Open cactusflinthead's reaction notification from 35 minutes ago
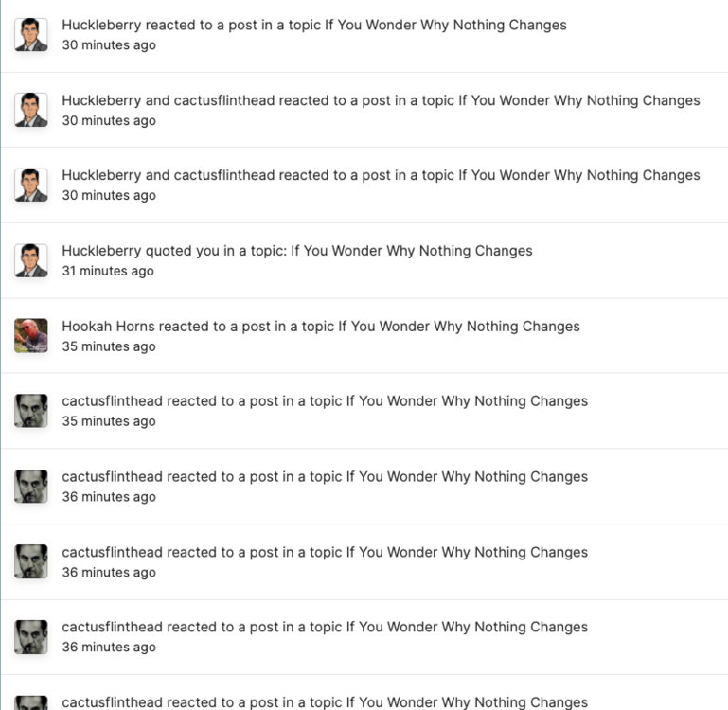 pyautogui.click(x=324, y=401)
